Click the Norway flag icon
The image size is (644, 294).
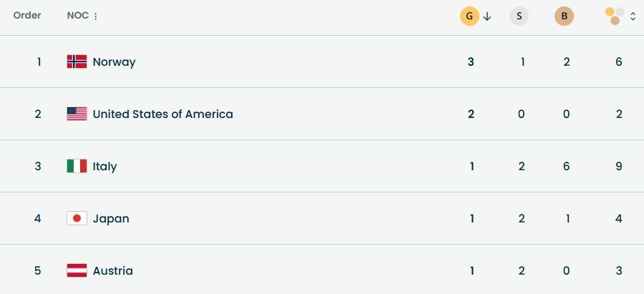coord(77,62)
